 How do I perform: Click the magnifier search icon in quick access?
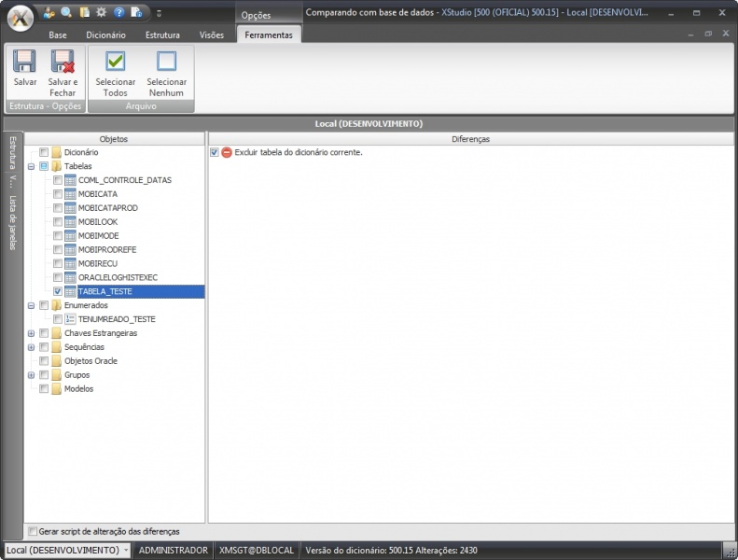click(66, 12)
